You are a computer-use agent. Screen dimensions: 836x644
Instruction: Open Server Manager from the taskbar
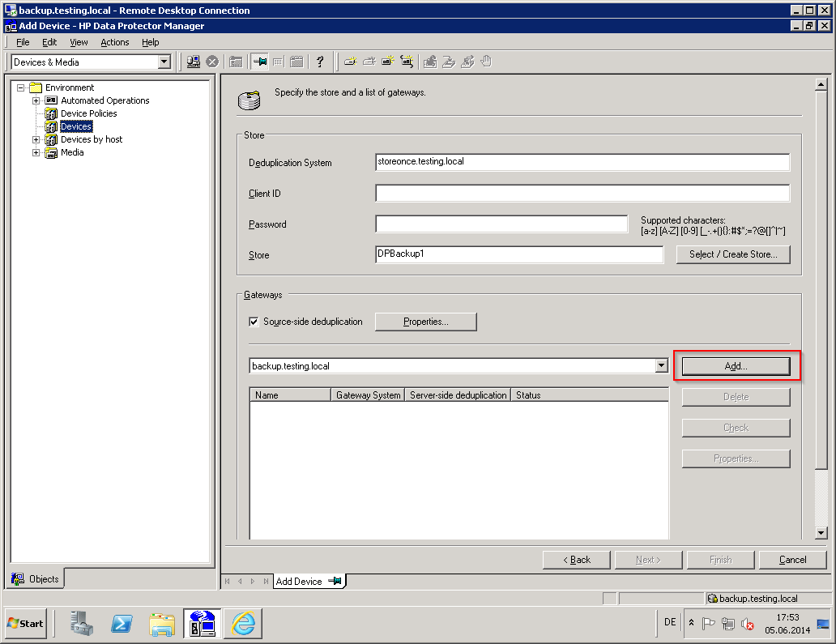82,623
